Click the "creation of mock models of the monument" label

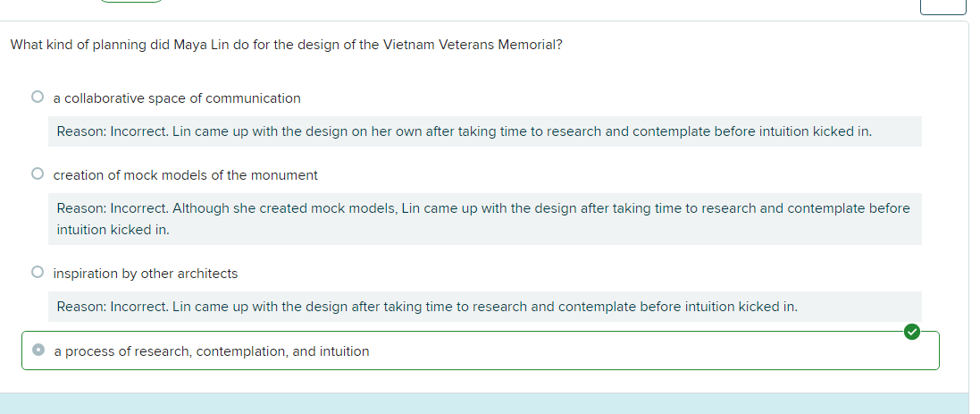185,175
